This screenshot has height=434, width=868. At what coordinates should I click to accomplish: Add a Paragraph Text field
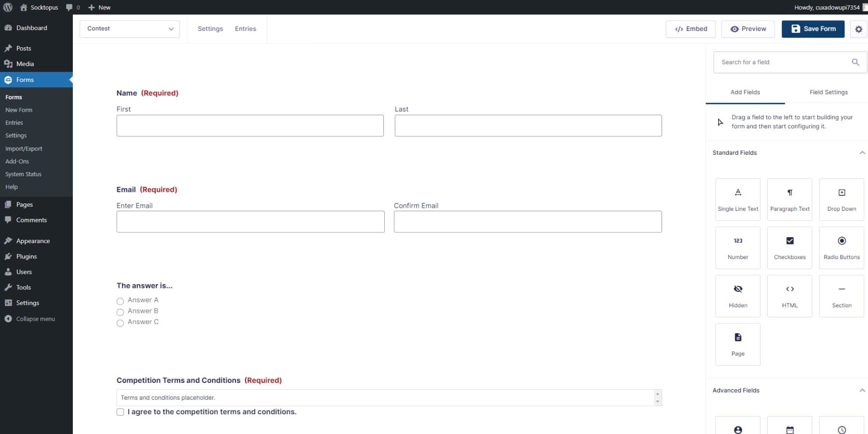click(789, 199)
